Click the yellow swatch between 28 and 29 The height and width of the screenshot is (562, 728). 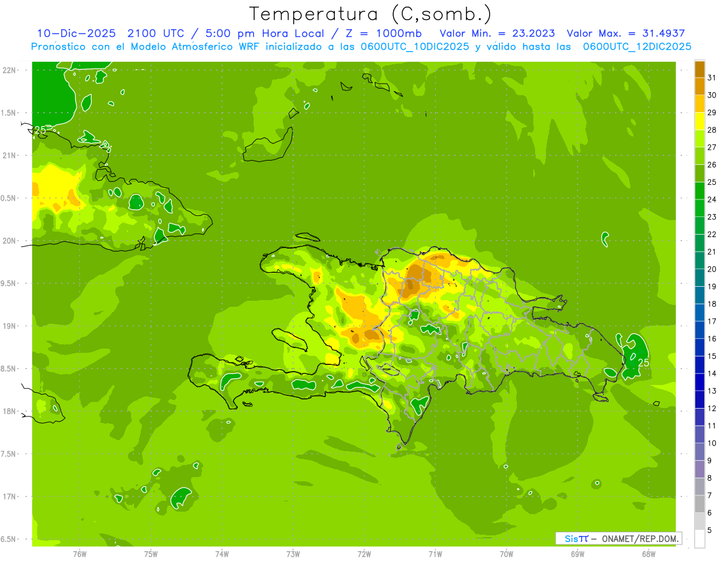[x=699, y=121]
